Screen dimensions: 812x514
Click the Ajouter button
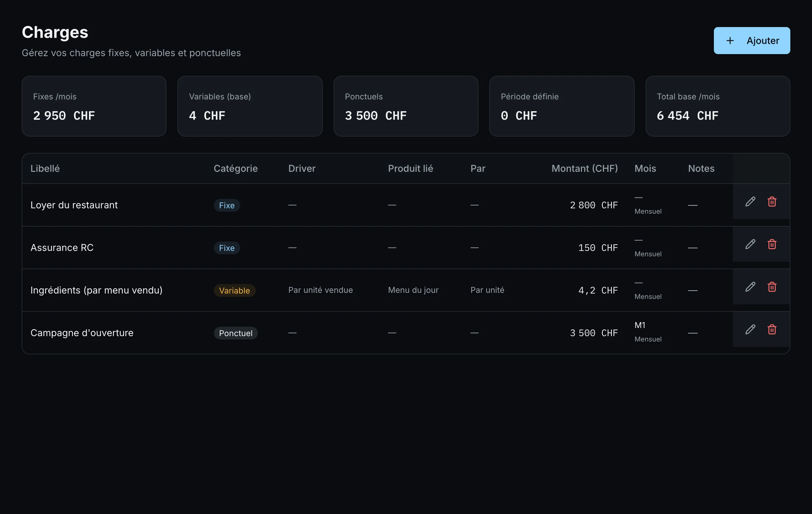(752, 41)
